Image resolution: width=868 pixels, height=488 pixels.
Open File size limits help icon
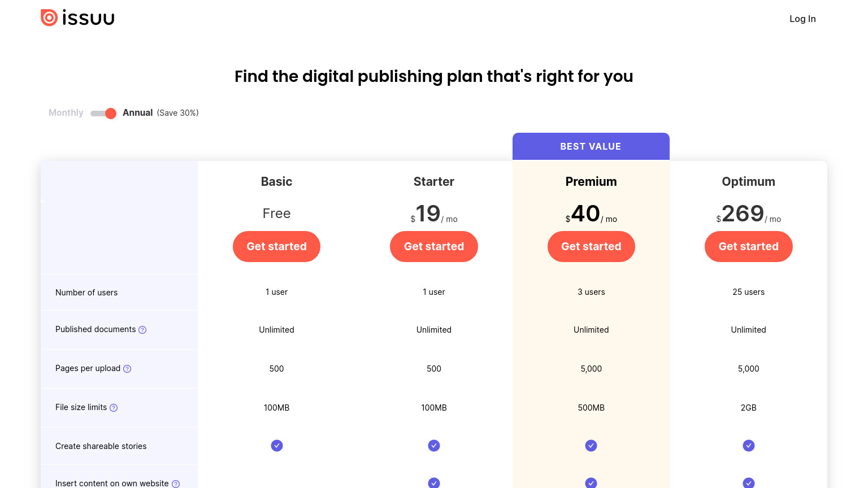[114, 408]
